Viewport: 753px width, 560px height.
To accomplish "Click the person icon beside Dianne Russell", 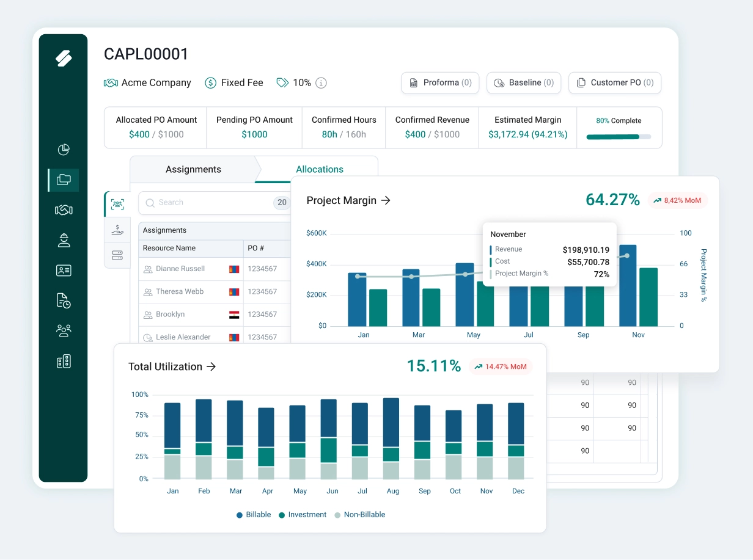I will tap(148, 269).
